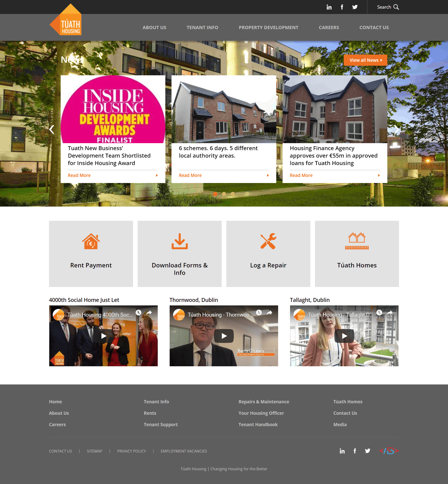The height and width of the screenshot is (484, 448).
Task: Expand the About Us menu item
Action: click(155, 28)
